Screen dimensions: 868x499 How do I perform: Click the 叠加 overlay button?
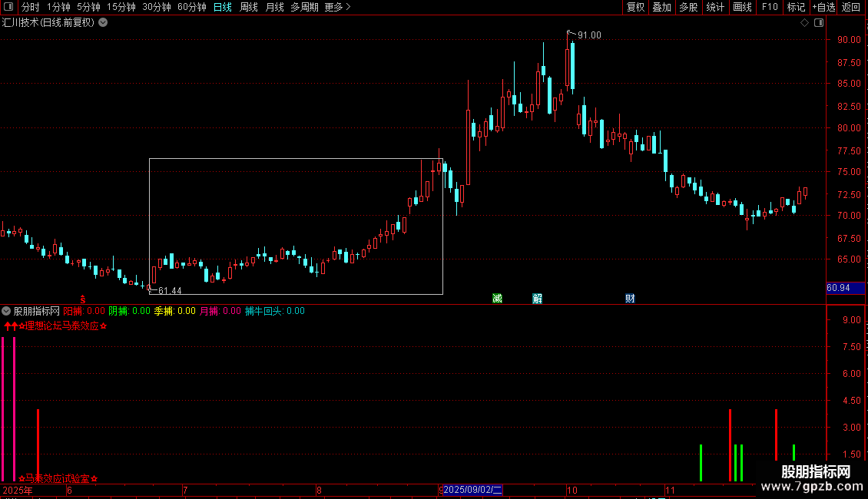662,7
